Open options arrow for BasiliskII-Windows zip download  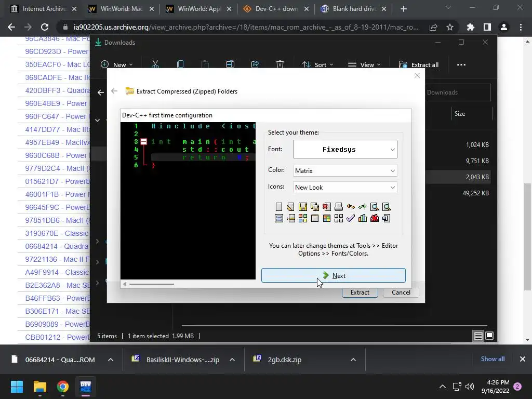[232, 360]
